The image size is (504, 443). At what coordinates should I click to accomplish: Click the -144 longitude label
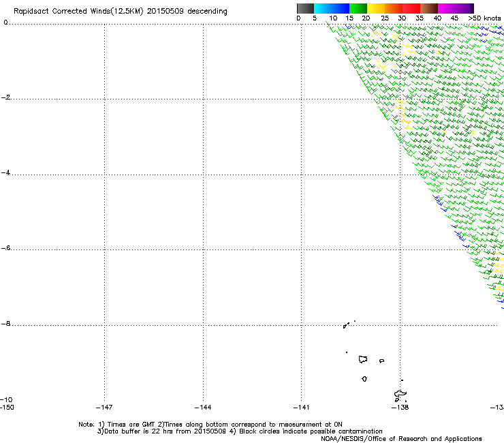(x=203, y=408)
